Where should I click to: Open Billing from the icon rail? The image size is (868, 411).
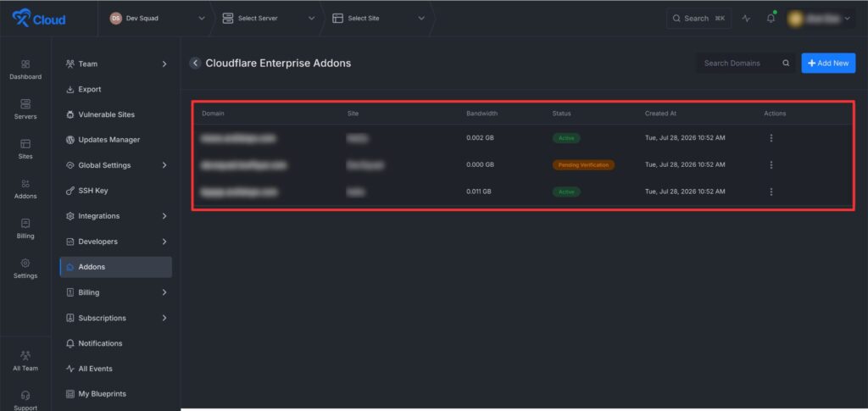(x=25, y=229)
